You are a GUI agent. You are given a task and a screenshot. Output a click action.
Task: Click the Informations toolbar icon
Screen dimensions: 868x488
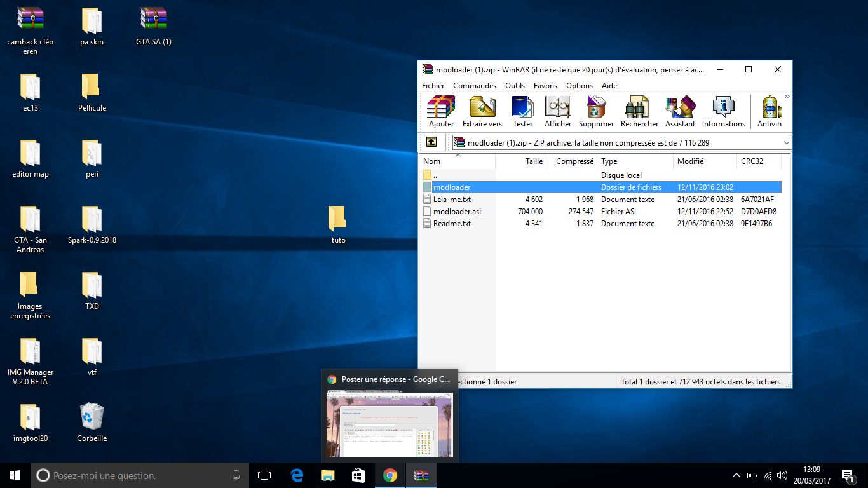pos(724,111)
